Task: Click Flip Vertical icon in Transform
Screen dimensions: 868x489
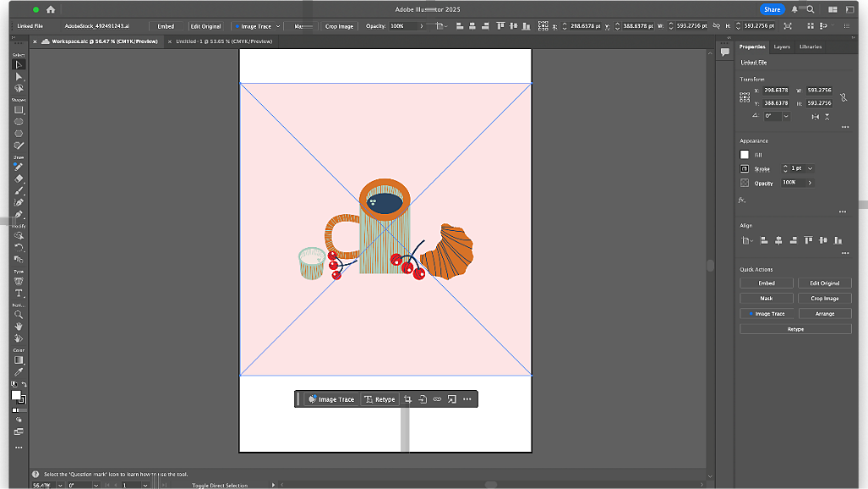Action: click(x=827, y=117)
